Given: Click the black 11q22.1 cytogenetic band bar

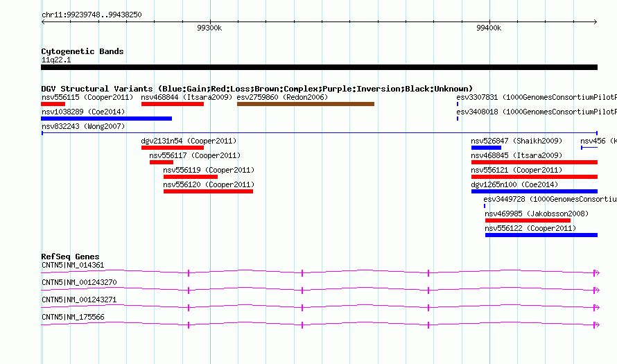Looking at the screenshot, I should pos(319,67).
